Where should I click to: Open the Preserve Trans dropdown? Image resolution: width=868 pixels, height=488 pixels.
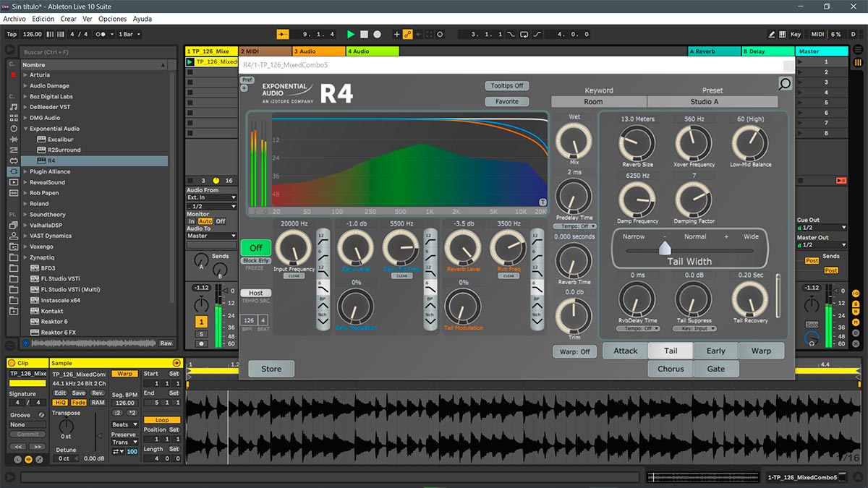(124, 442)
